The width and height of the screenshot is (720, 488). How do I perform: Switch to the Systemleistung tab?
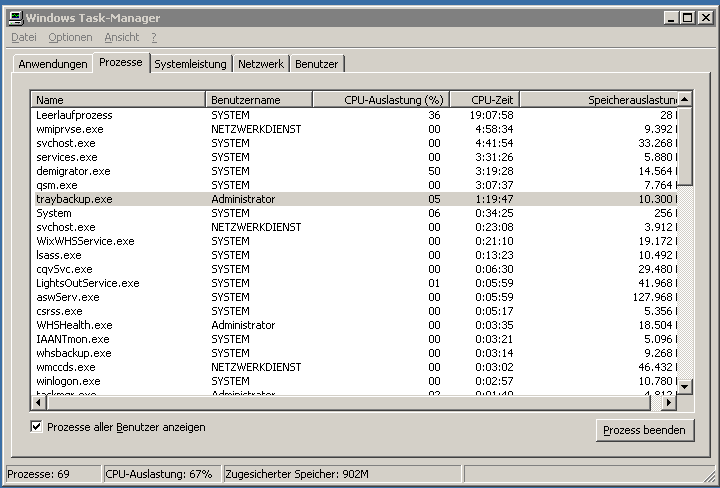point(190,64)
